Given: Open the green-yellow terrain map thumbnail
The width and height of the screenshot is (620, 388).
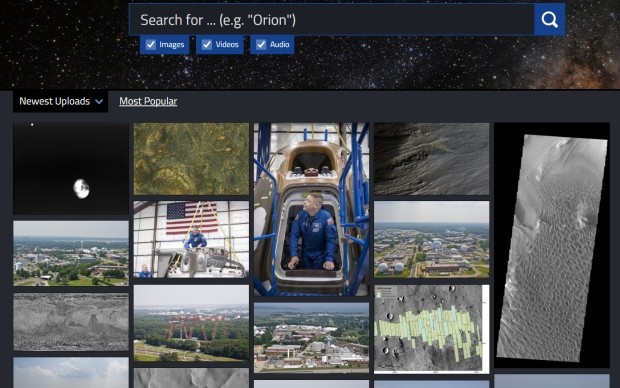Looking at the screenshot, I should pos(191,159).
